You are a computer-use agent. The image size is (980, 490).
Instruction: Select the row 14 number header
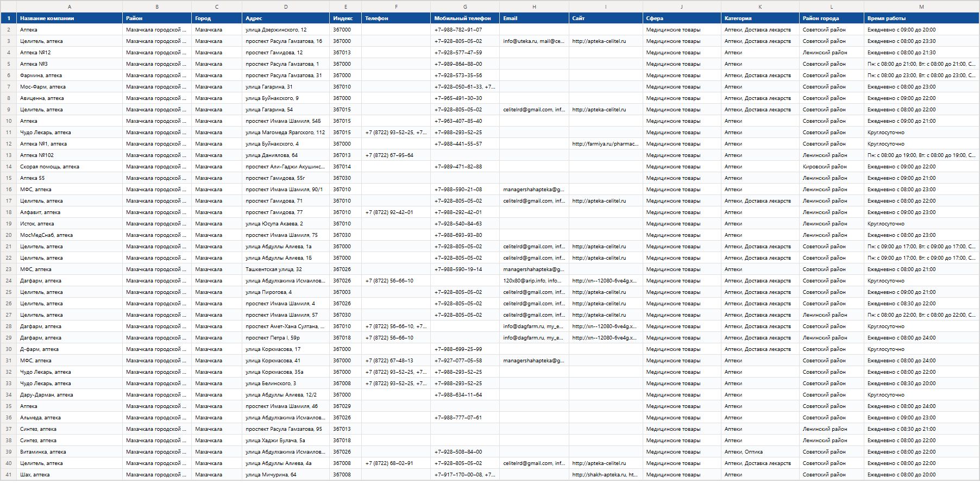coord(8,167)
